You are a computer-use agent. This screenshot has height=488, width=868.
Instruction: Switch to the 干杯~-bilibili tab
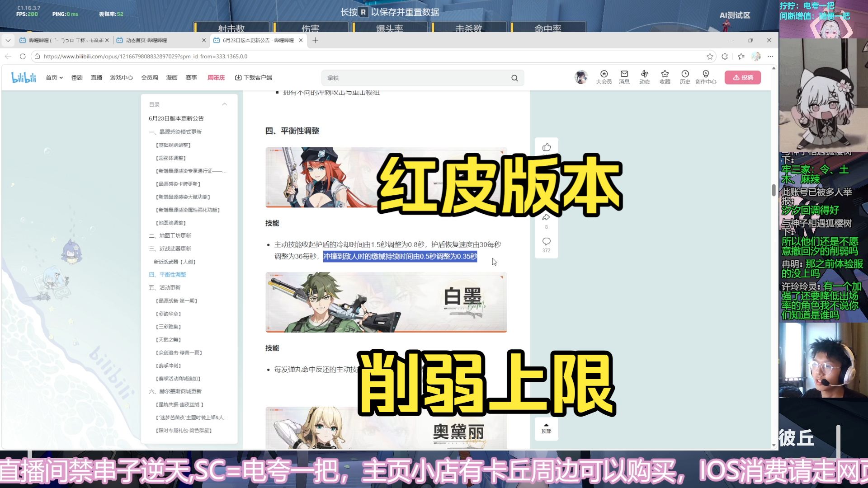point(63,40)
